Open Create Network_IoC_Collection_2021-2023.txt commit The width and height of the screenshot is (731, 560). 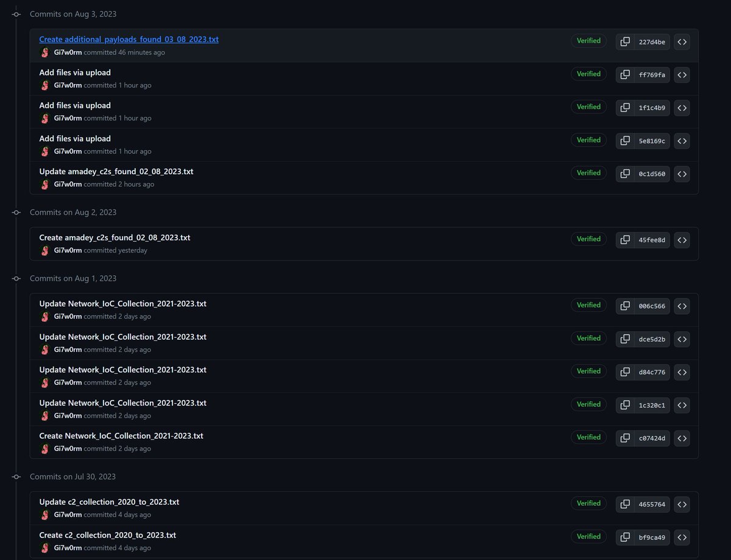pyautogui.click(x=121, y=436)
